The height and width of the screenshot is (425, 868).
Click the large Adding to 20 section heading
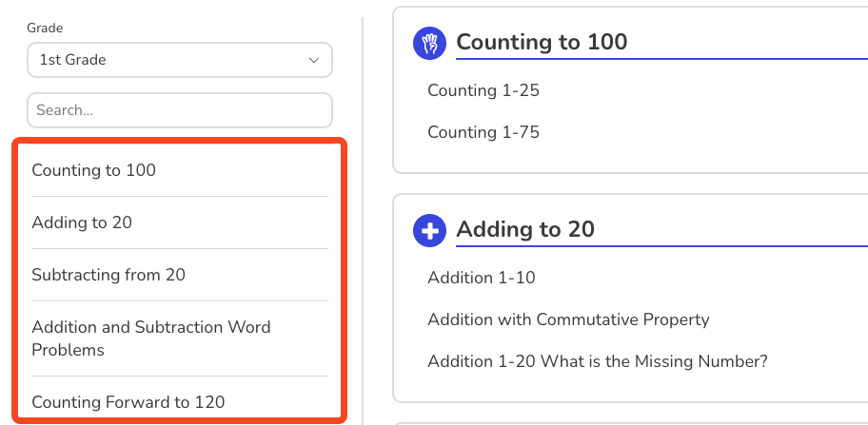(x=525, y=229)
